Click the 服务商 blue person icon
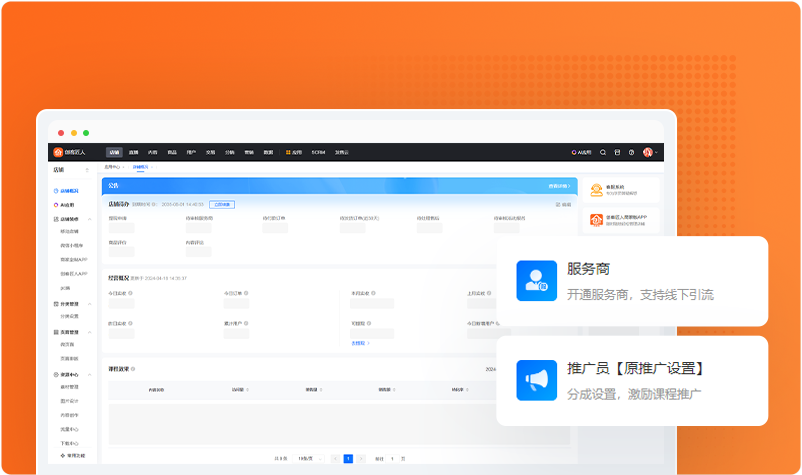The width and height of the screenshot is (802, 475). tap(537, 281)
